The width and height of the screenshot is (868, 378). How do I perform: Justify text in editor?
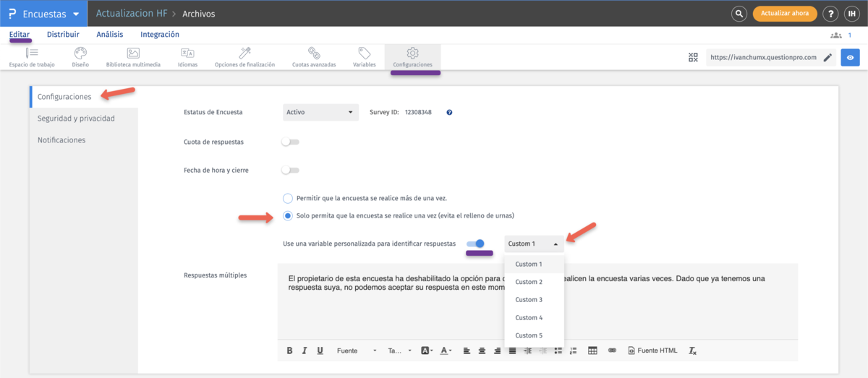pyautogui.click(x=512, y=351)
